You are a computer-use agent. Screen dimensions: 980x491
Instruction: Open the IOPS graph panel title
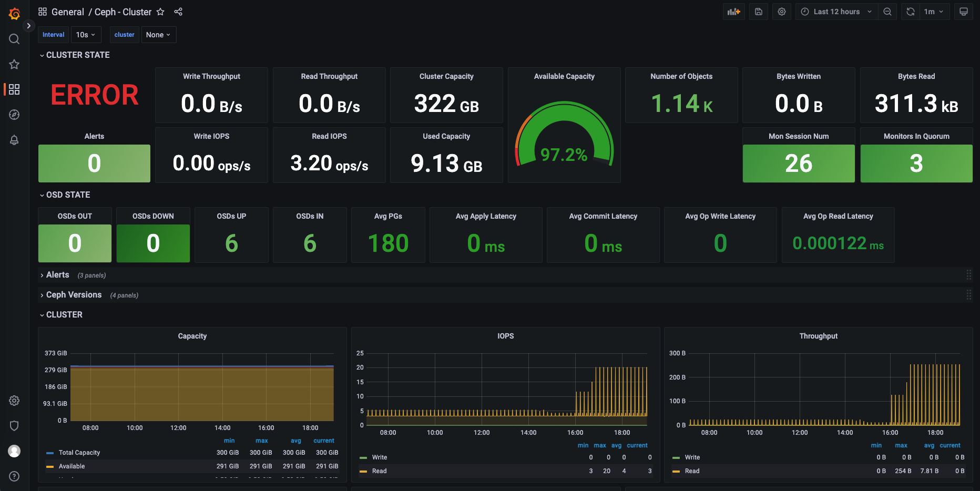point(506,336)
